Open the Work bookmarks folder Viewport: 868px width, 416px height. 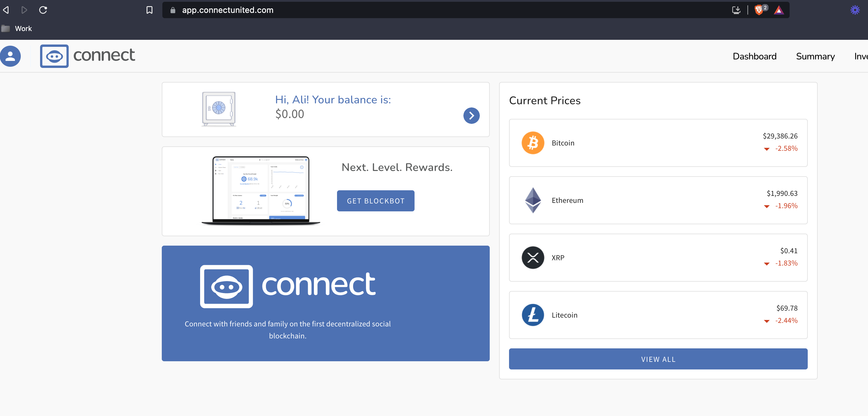click(x=16, y=29)
